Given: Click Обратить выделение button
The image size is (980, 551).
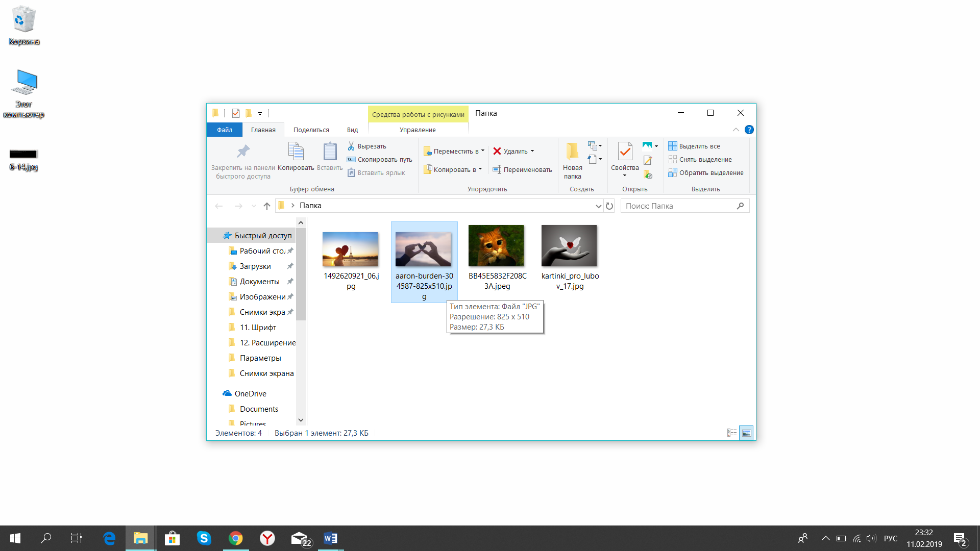Looking at the screenshot, I should coord(706,172).
